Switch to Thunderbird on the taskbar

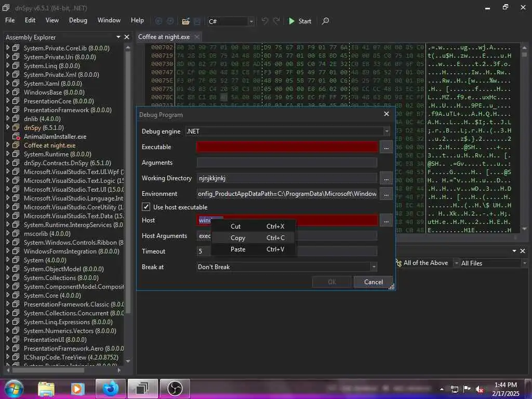point(111,389)
